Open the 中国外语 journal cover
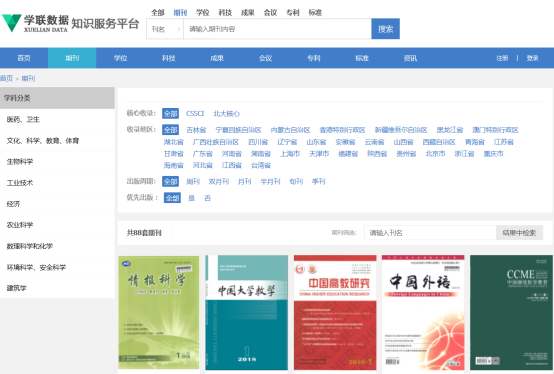The height and width of the screenshot is (374, 554). coord(423,313)
